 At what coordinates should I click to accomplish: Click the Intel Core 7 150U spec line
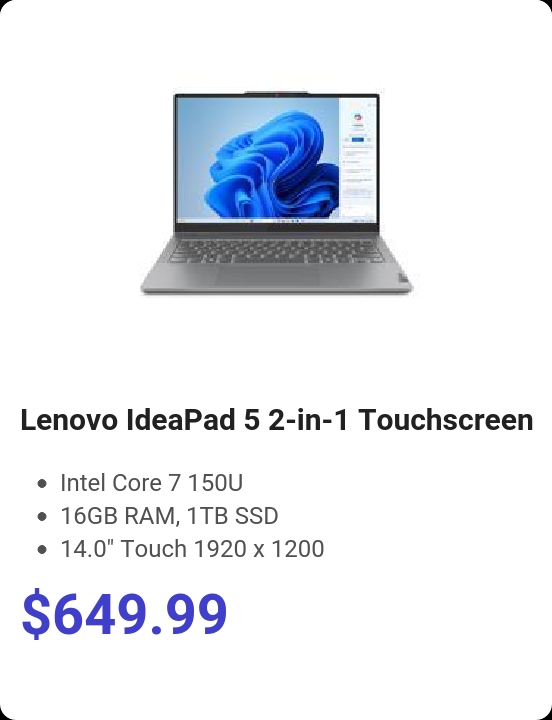click(151, 483)
